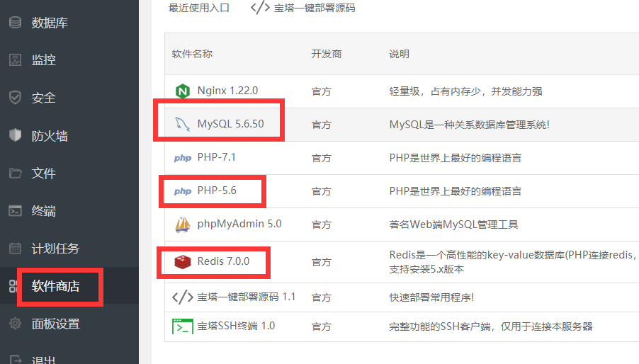Image resolution: width=639 pixels, height=364 pixels.
Task: Click the php icon beside PHP-7.1
Action: coord(183,158)
